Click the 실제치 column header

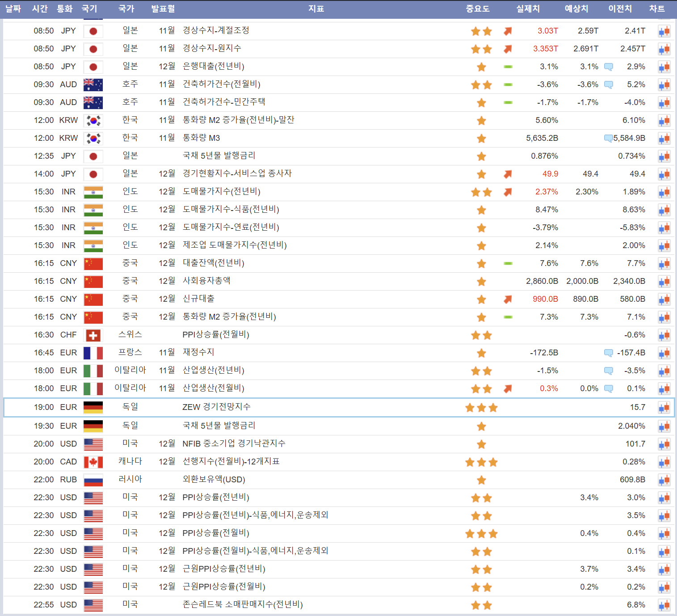click(528, 9)
